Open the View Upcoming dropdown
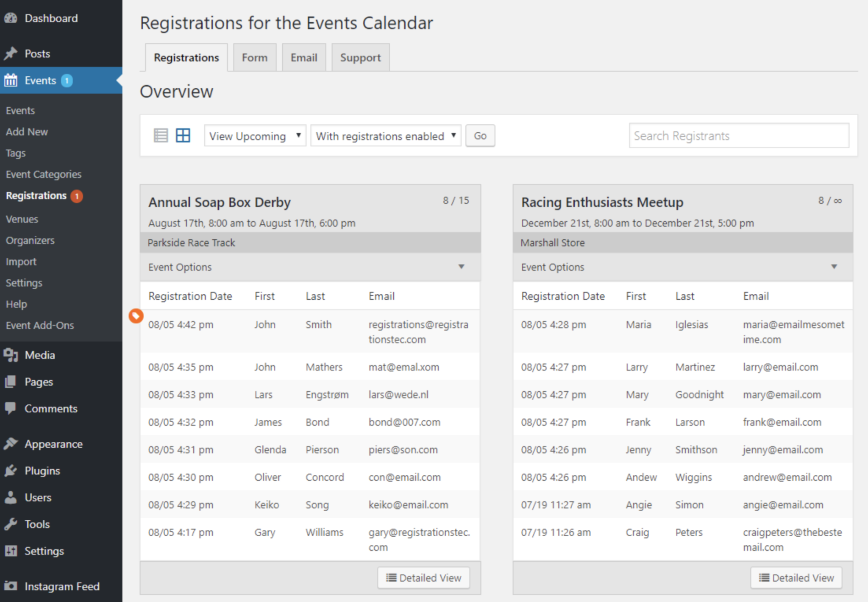 (x=254, y=136)
